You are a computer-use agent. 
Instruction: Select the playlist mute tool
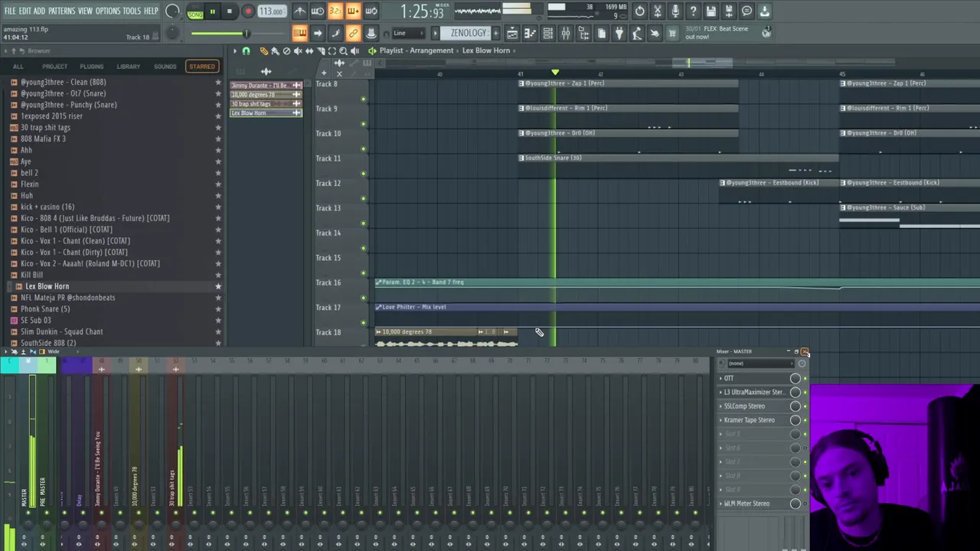click(298, 51)
